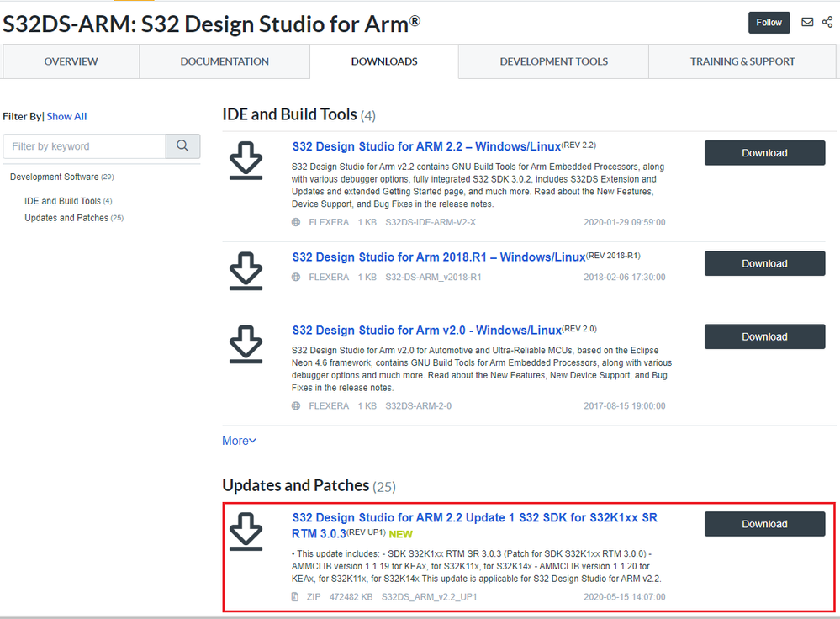
Task: Click the file name S32DS_ARM_v2.2_UP1
Action: pos(429,596)
